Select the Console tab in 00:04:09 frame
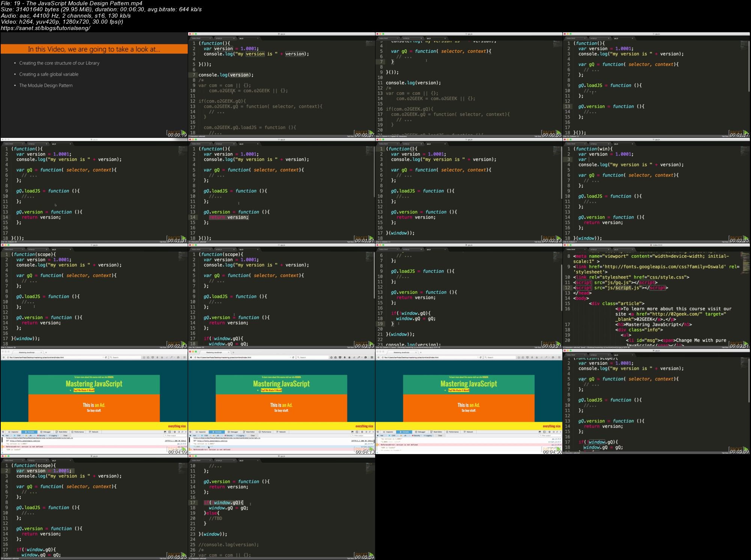751x560 pixels. 29,432
